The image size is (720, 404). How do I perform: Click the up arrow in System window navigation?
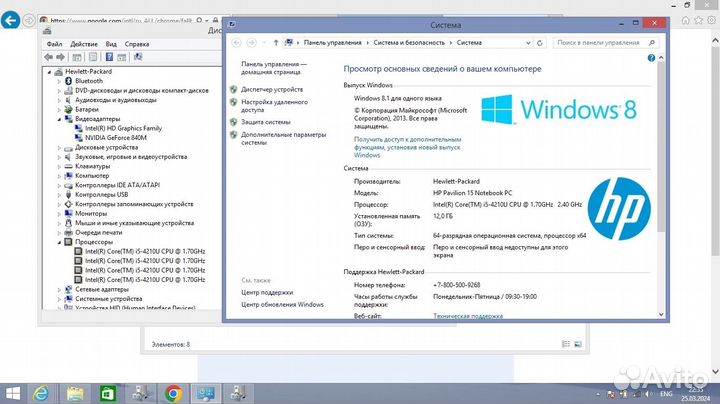(276, 43)
